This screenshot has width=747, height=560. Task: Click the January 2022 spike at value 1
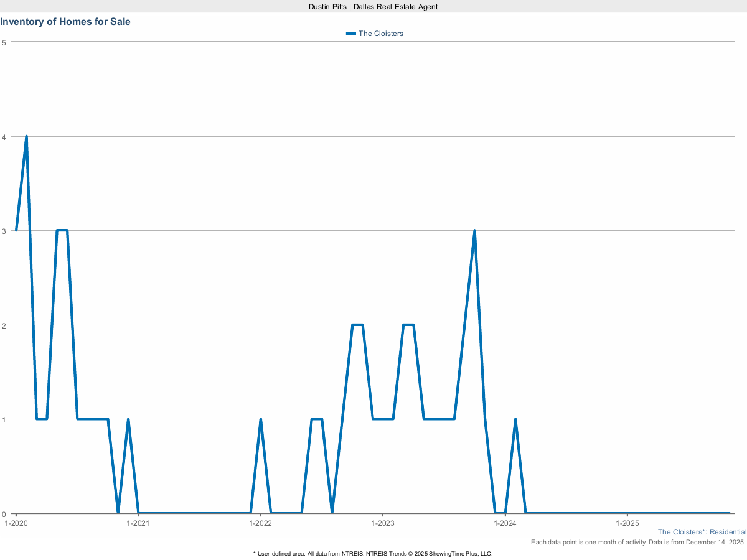click(x=260, y=419)
